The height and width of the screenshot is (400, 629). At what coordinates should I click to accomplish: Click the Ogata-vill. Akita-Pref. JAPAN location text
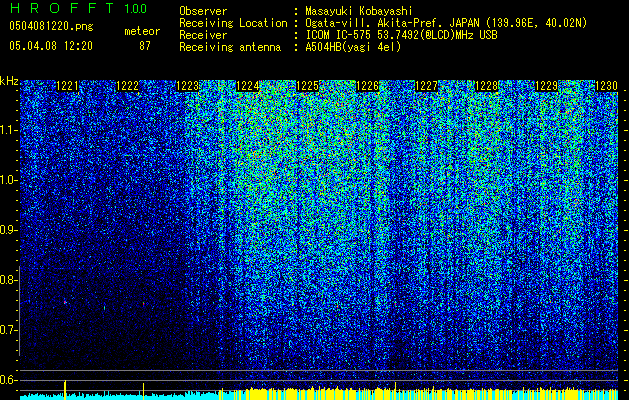446,23
